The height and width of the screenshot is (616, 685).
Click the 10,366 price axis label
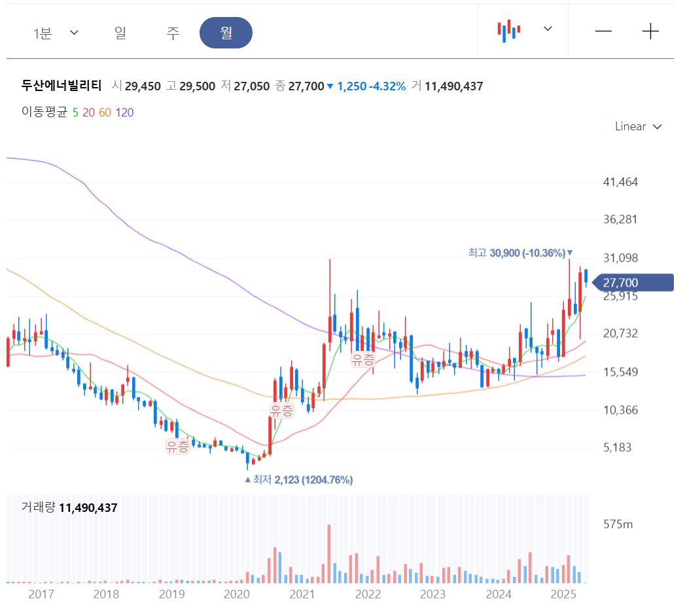click(620, 410)
